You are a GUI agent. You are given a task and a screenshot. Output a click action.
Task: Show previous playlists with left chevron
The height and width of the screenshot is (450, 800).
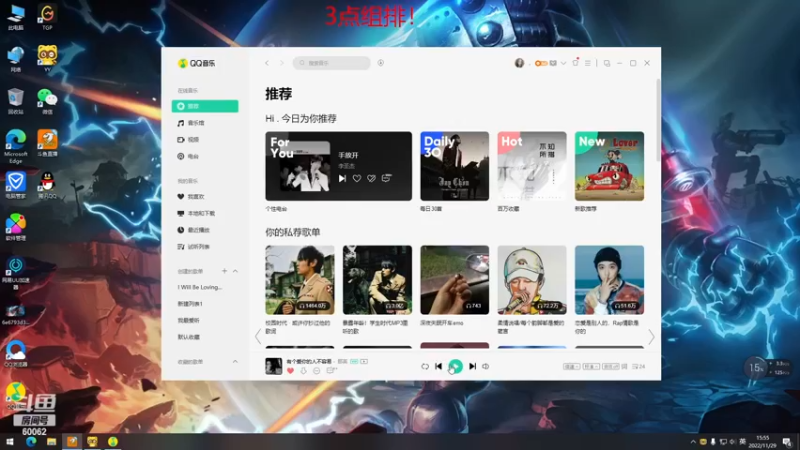tap(258, 336)
